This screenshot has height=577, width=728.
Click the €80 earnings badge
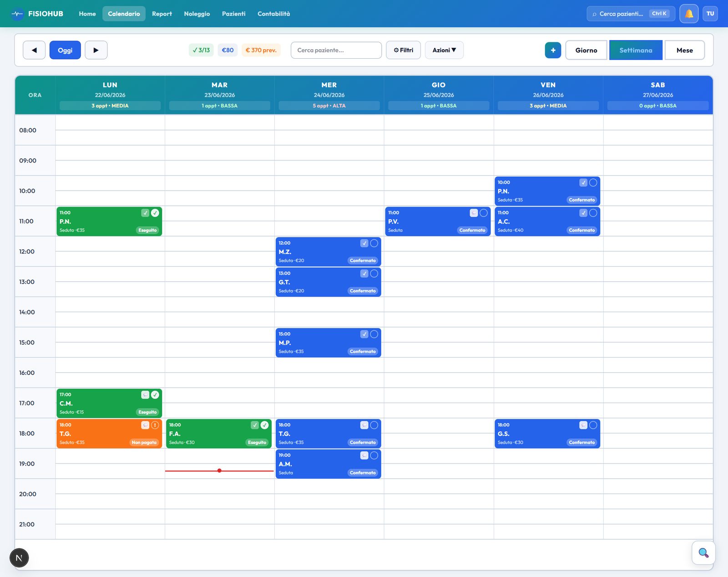coord(227,50)
